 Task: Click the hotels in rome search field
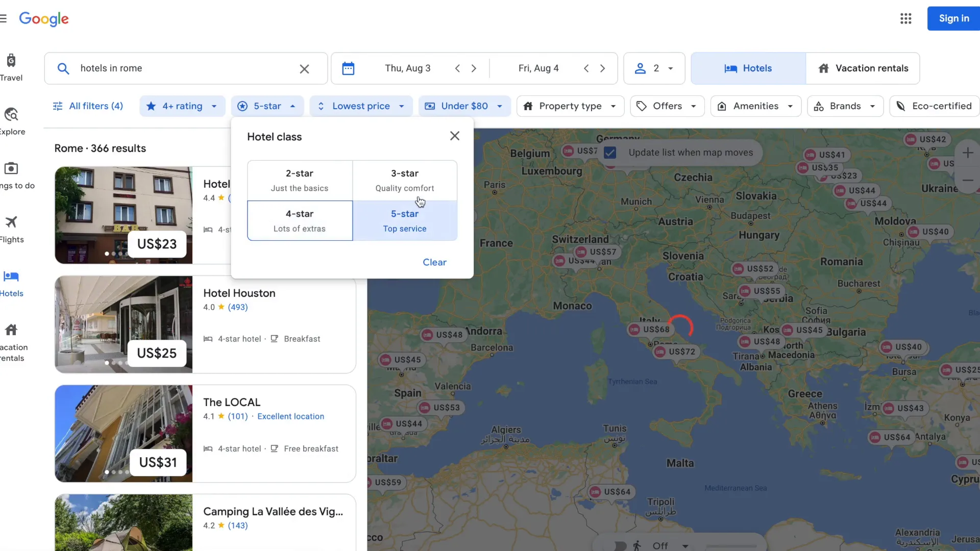[x=186, y=68]
